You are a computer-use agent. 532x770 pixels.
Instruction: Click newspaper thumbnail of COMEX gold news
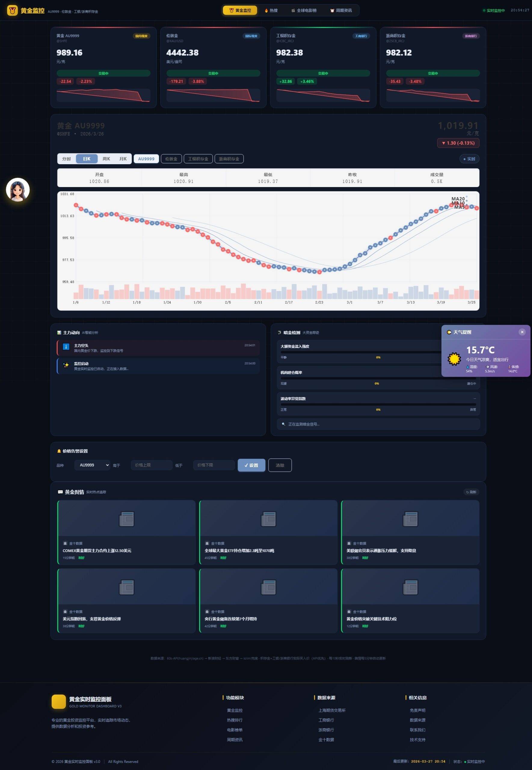pyautogui.click(x=127, y=519)
